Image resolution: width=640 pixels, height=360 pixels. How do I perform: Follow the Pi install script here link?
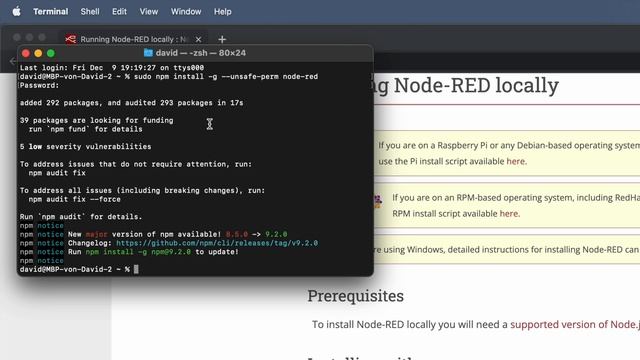point(516,161)
